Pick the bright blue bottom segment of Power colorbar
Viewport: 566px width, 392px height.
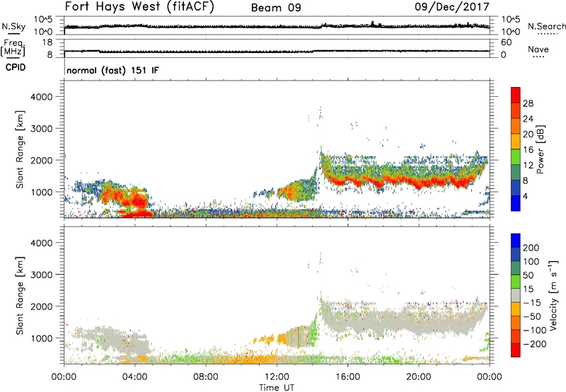coord(516,204)
